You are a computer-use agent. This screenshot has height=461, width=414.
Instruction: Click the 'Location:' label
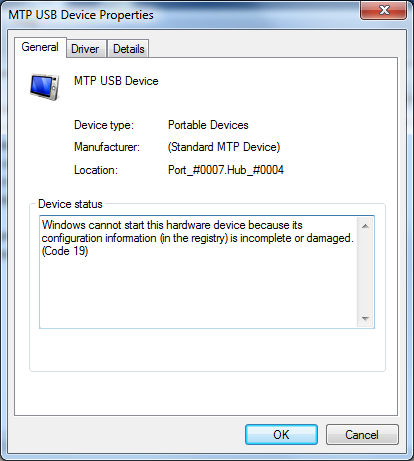point(96,170)
